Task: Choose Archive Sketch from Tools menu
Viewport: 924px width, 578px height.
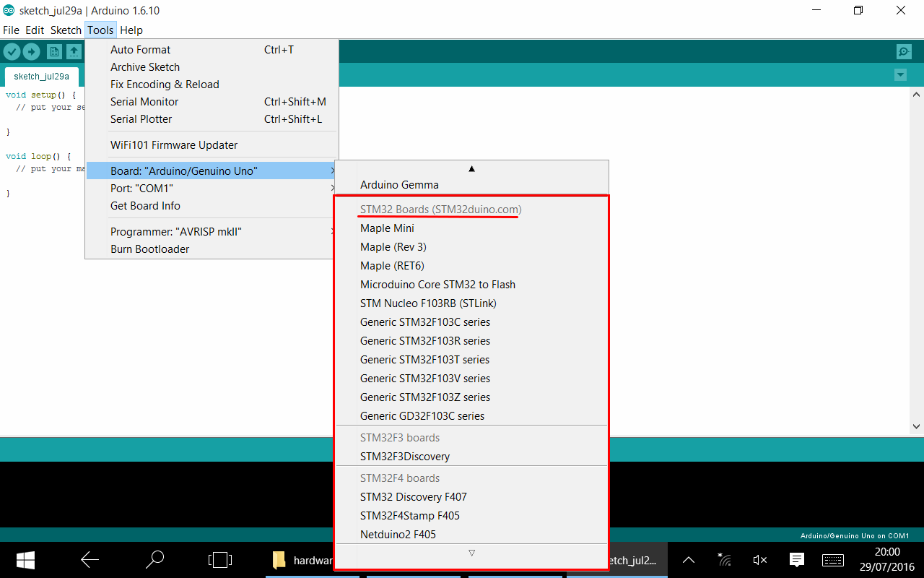Action: point(212,67)
